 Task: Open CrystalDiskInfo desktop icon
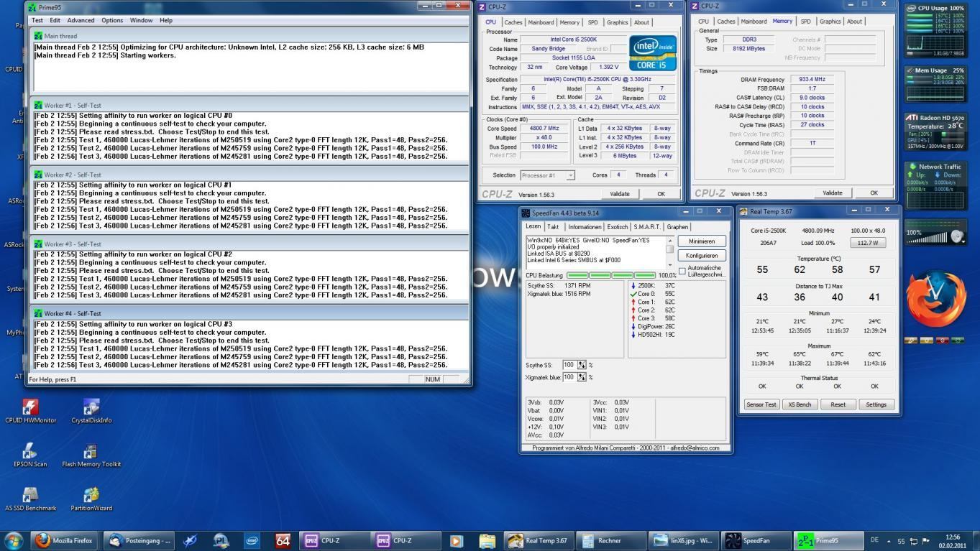91,412
